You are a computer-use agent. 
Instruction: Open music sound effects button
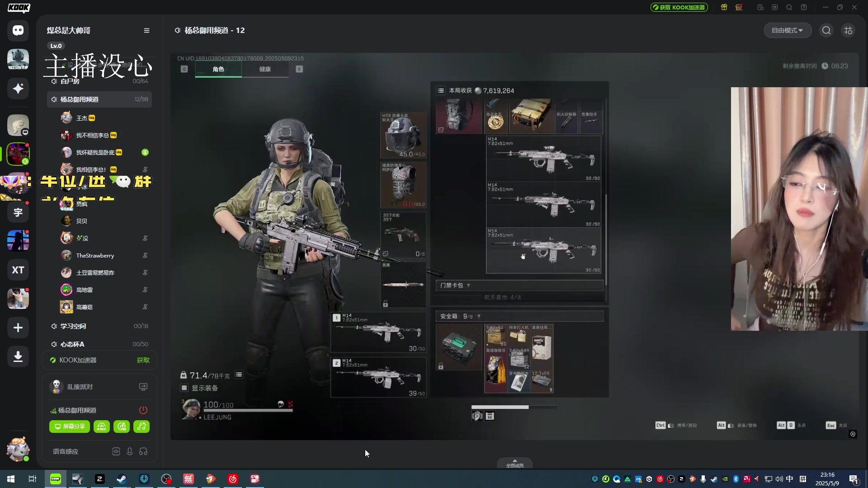point(142,427)
